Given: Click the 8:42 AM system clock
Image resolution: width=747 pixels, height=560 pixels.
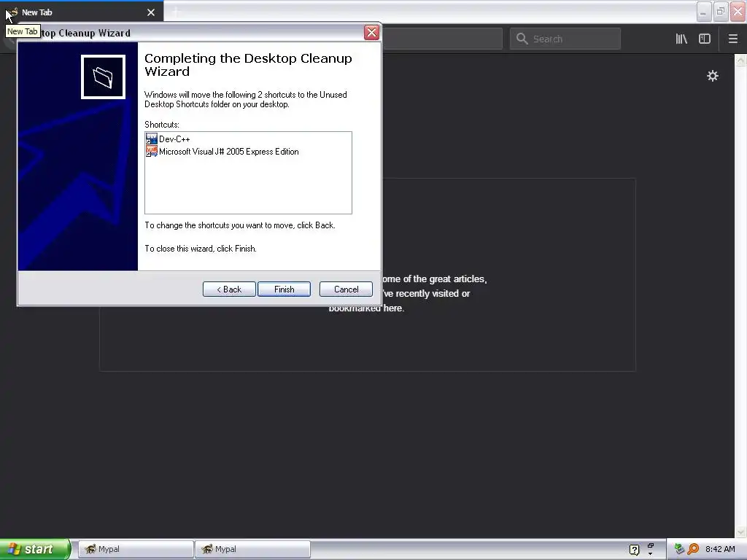Looking at the screenshot, I should pos(720,549).
